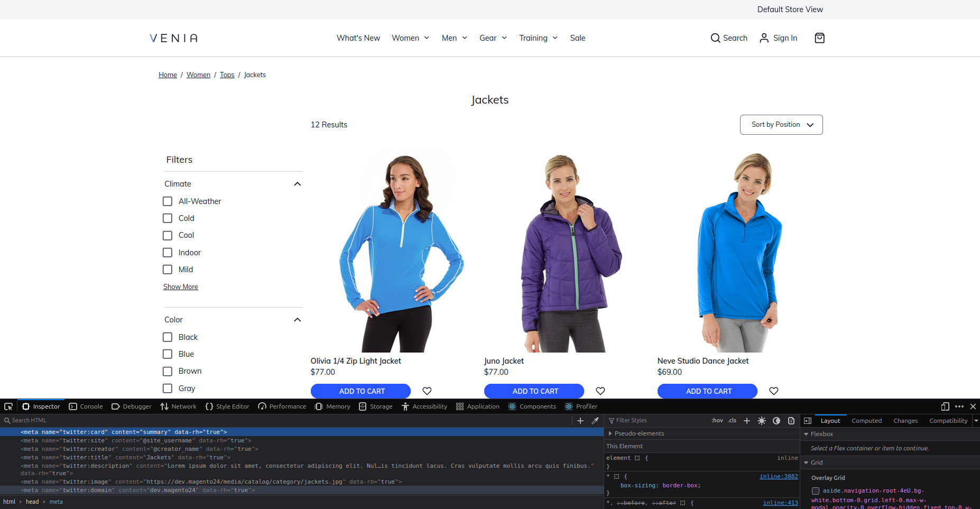The height and width of the screenshot is (509, 980).
Task: Switch to the Computed tab
Action: (x=866, y=421)
